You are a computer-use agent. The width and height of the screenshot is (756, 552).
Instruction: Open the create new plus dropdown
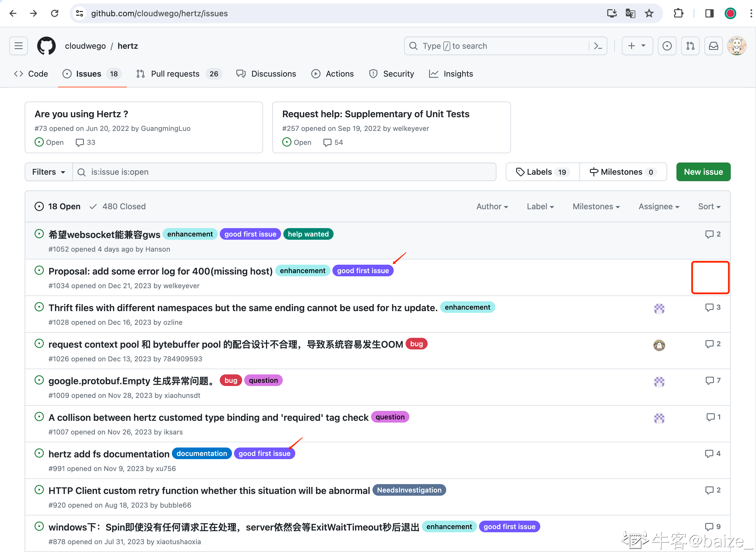click(637, 46)
